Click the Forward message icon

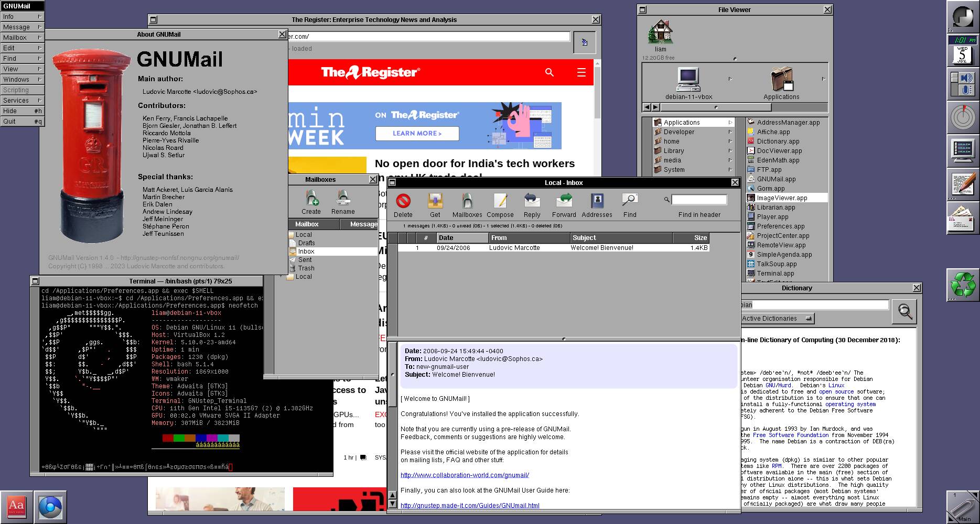tap(564, 201)
